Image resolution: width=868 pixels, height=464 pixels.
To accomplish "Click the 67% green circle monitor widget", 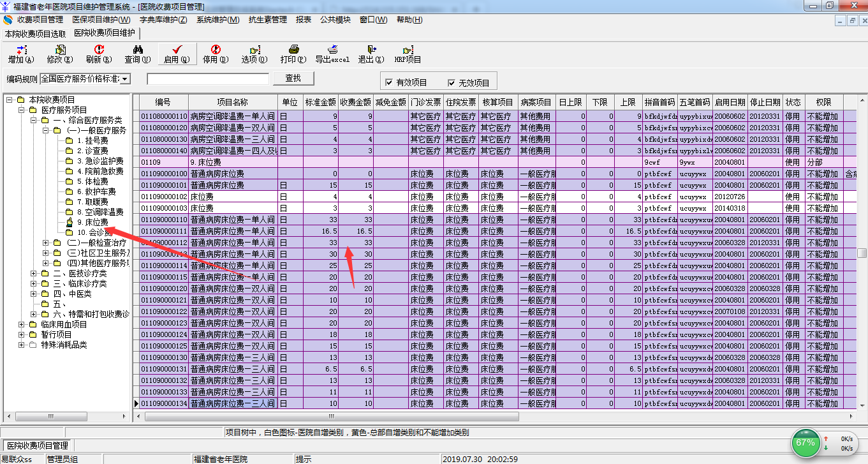I will pos(806,442).
